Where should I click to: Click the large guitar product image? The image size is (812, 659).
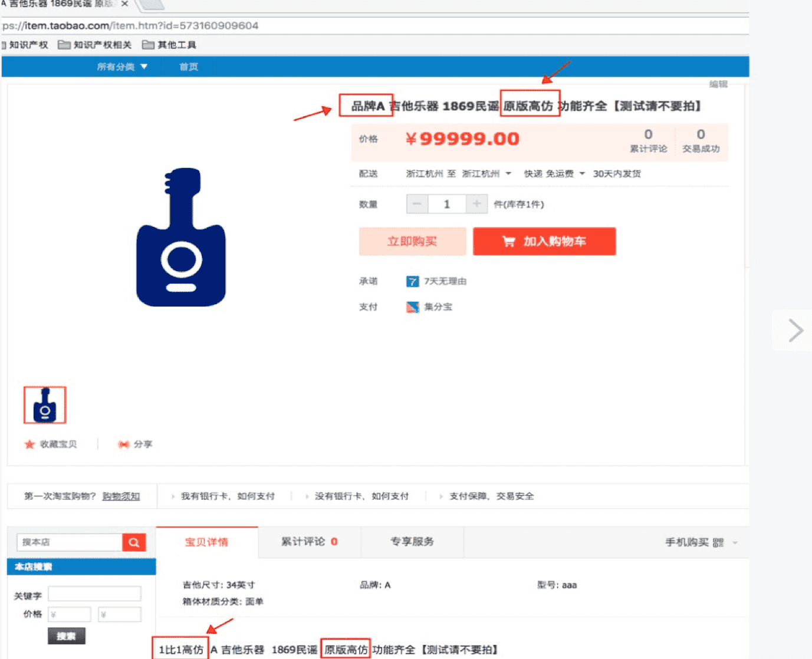click(x=181, y=238)
